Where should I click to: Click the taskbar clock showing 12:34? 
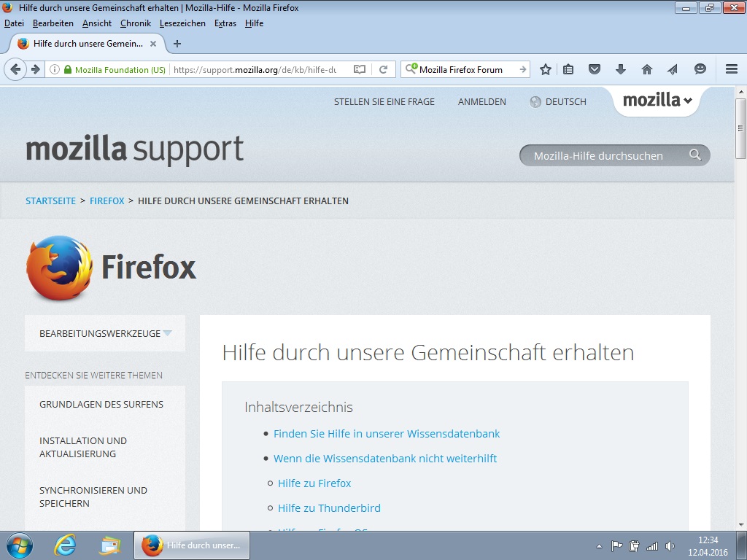coord(708,546)
